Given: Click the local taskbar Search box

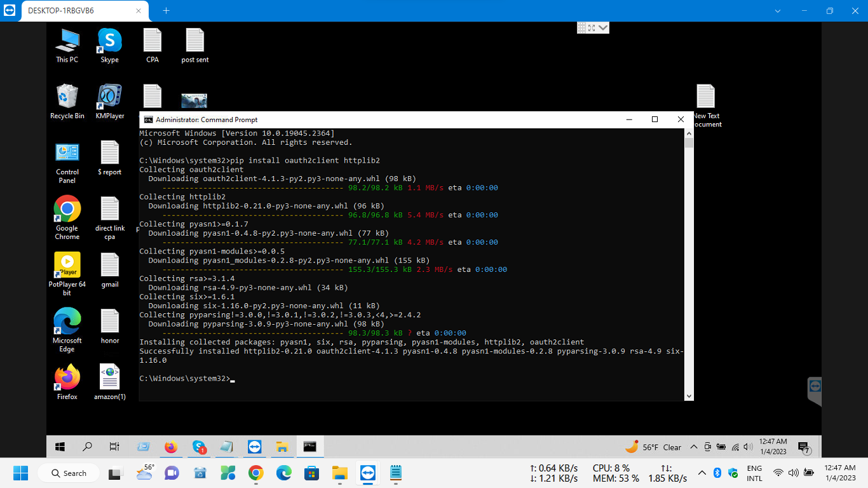Looking at the screenshot, I should 69,473.
